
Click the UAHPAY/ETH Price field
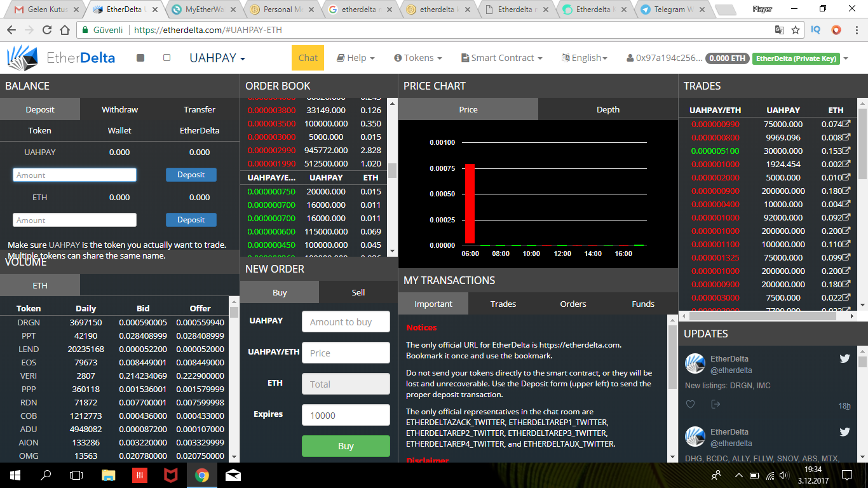(346, 353)
